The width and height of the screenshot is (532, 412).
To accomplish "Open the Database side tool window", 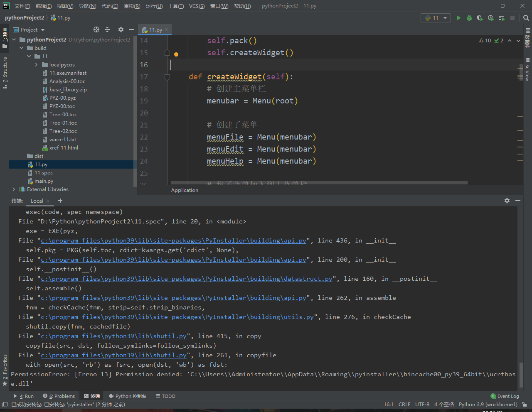I will click(x=527, y=38).
